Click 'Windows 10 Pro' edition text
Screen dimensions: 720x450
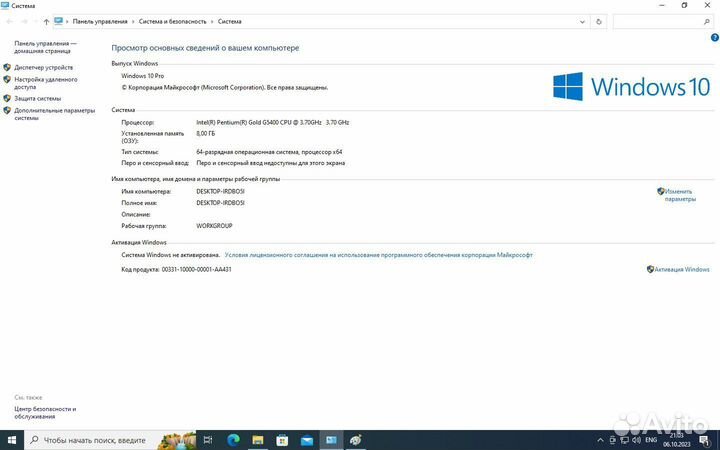[142, 76]
